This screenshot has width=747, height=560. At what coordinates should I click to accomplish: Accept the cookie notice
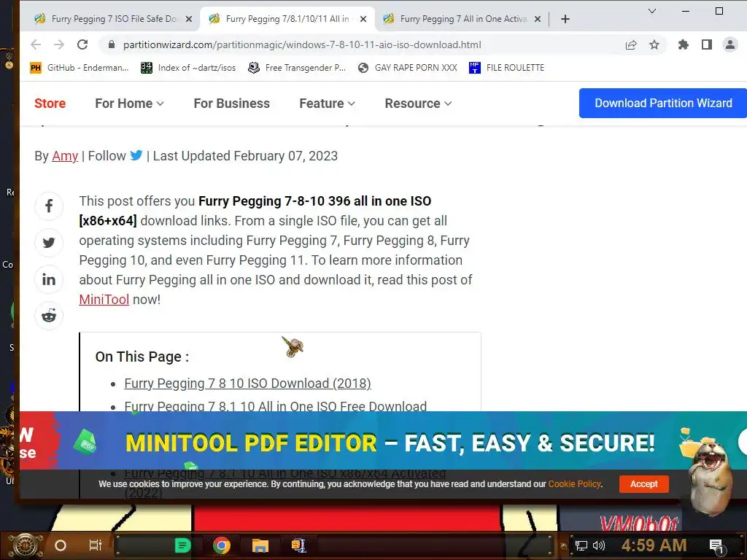[x=643, y=484]
